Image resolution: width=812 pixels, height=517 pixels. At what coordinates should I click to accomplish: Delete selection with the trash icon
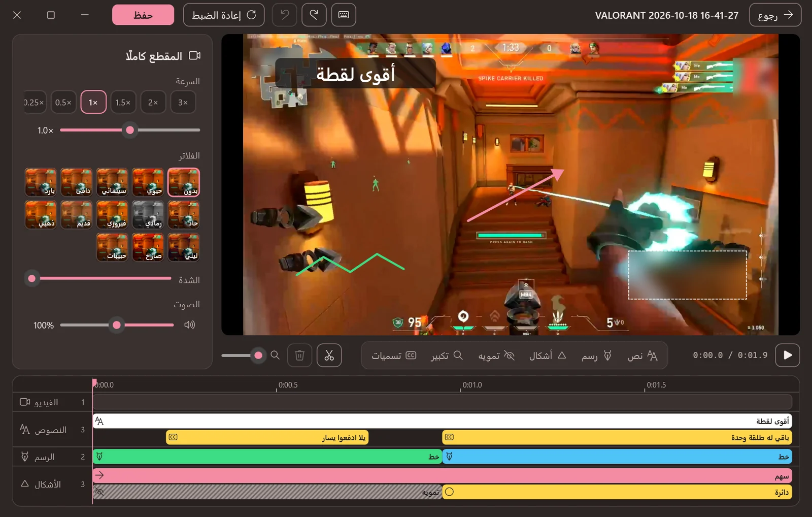pos(299,355)
